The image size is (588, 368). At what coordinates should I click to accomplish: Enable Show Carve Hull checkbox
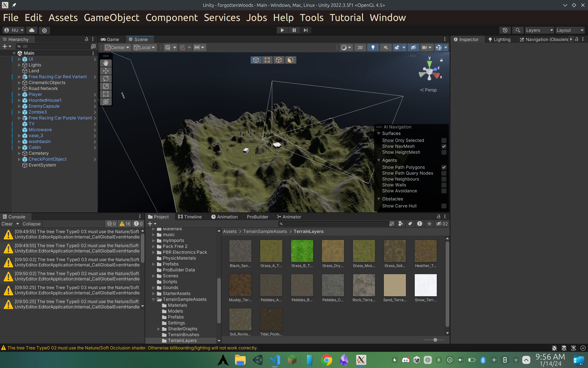click(x=444, y=206)
